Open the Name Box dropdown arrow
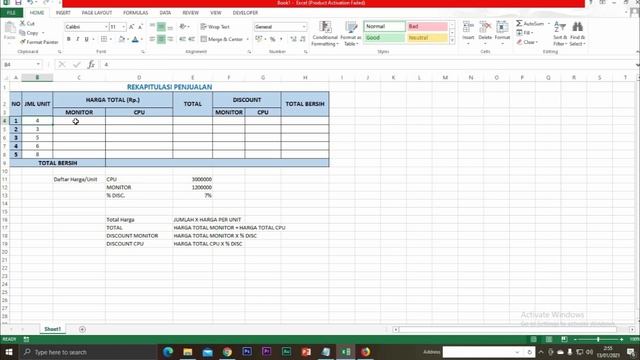The image size is (640, 360). point(38,64)
